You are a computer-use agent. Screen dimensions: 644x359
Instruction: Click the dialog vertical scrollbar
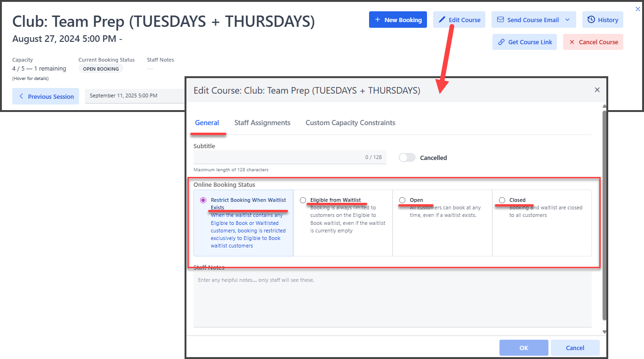[x=604, y=212]
